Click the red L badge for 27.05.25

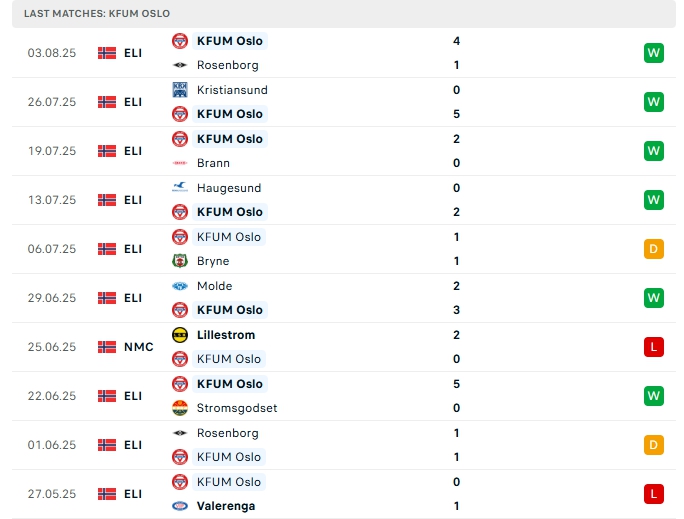pos(654,494)
